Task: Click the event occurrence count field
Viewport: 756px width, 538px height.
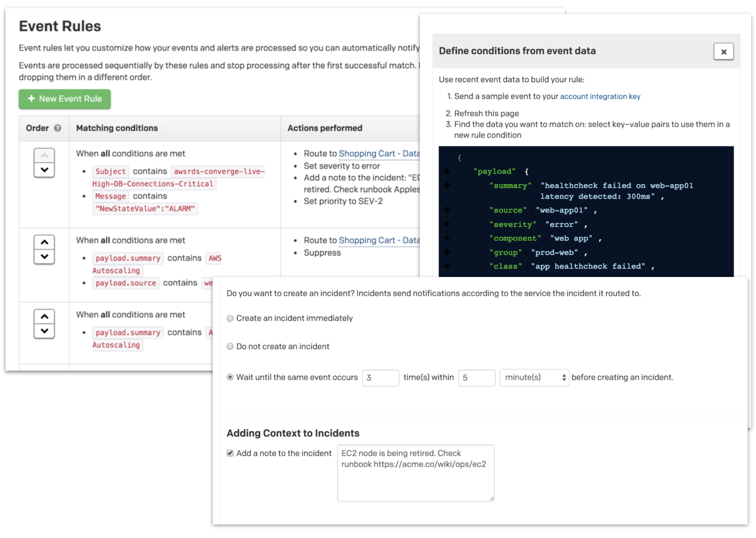Action: [x=380, y=377]
